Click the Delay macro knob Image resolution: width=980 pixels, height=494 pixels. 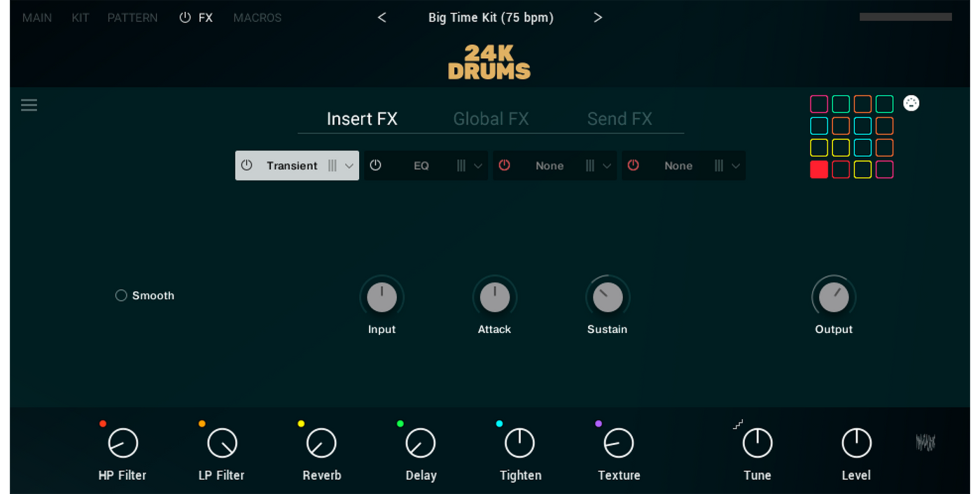coord(421,443)
